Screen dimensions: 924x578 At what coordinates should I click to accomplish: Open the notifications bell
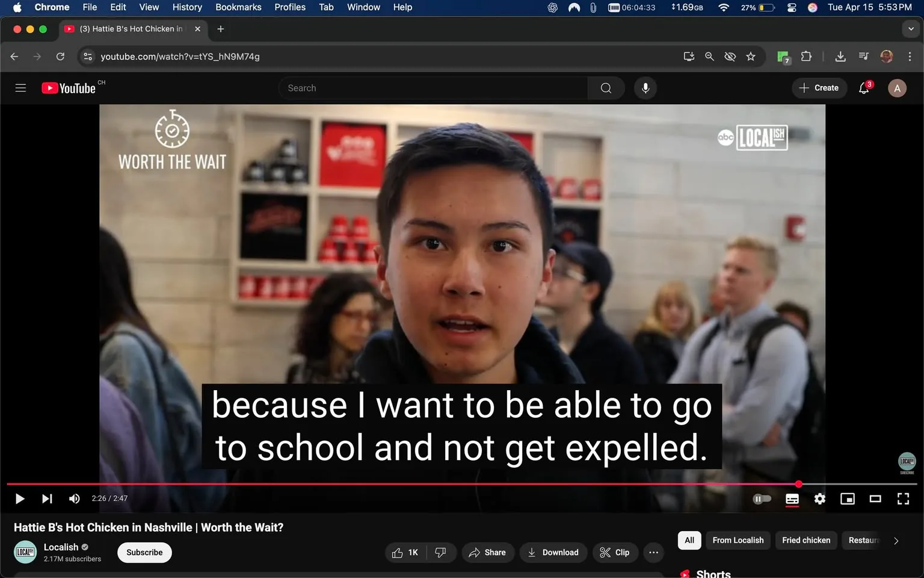[863, 88]
